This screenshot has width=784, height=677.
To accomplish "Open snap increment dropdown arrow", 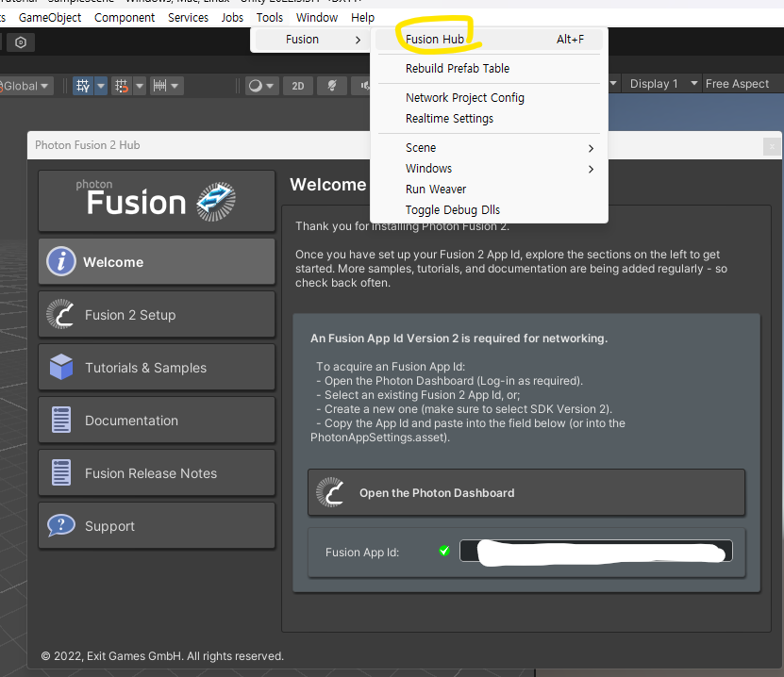I will tap(175, 86).
